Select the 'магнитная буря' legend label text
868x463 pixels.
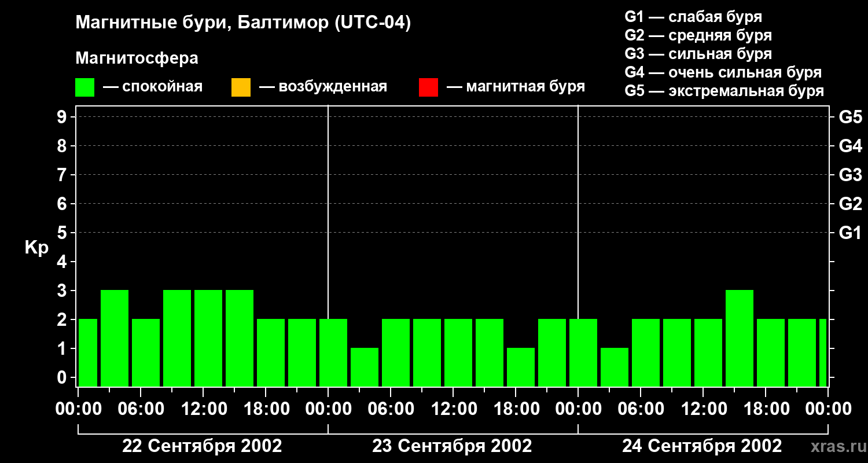click(525, 87)
